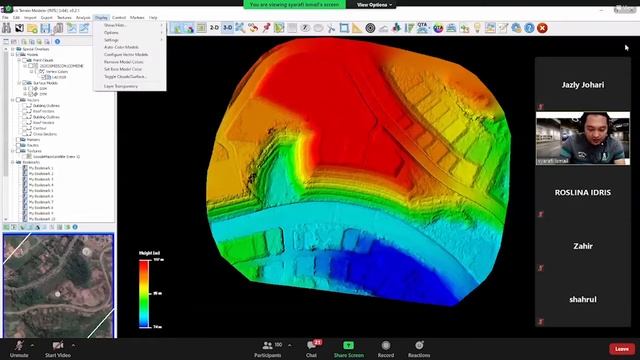Choose Configure Vector Models menu entry
Image resolution: width=640 pixels, height=360 pixels.
coord(126,55)
